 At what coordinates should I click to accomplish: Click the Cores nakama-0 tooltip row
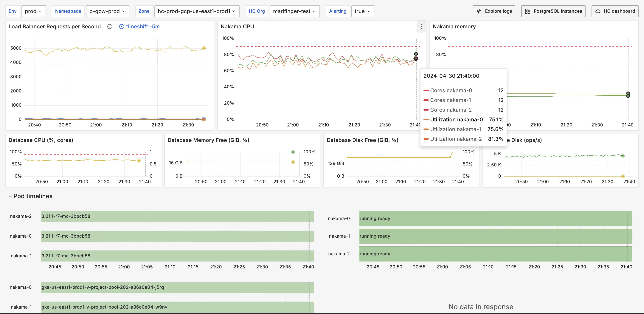(463, 90)
